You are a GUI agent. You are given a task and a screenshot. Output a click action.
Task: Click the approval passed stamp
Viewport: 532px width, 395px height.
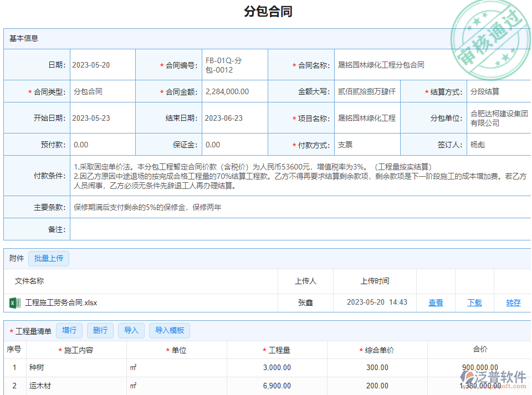click(x=487, y=39)
